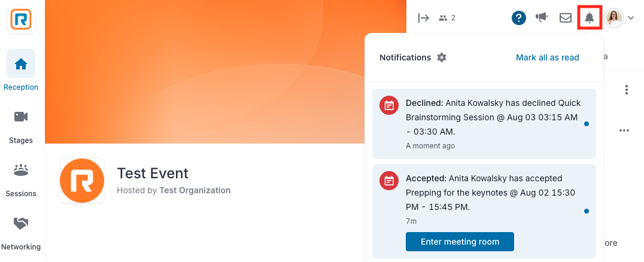This screenshot has width=644, height=262.
Task: Click the app logo in sidebar
Action: click(21, 19)
